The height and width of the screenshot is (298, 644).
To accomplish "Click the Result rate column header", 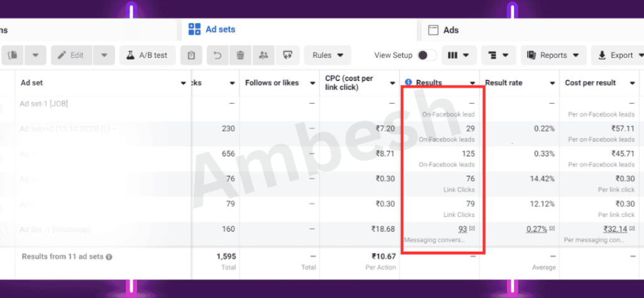I will [x=504, y=83].
